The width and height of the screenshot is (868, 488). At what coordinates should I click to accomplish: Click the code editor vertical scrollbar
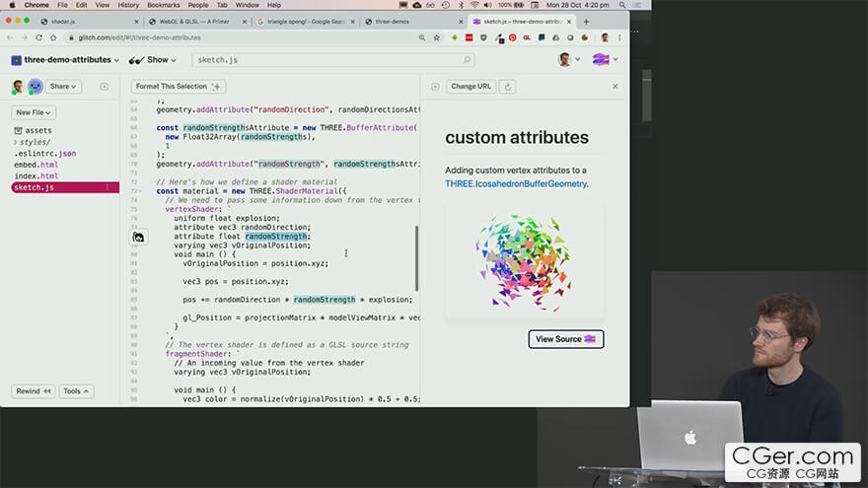click(x=416, y=256)
